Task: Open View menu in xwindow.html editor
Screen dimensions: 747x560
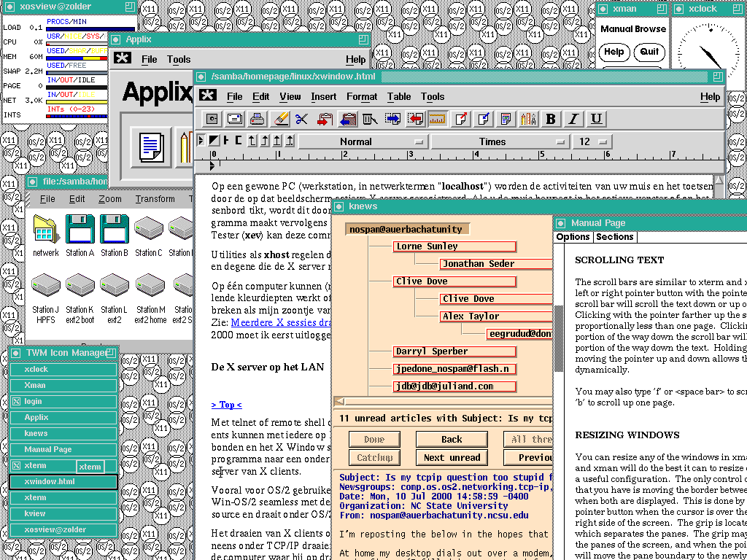Action: tap(290, 97)
